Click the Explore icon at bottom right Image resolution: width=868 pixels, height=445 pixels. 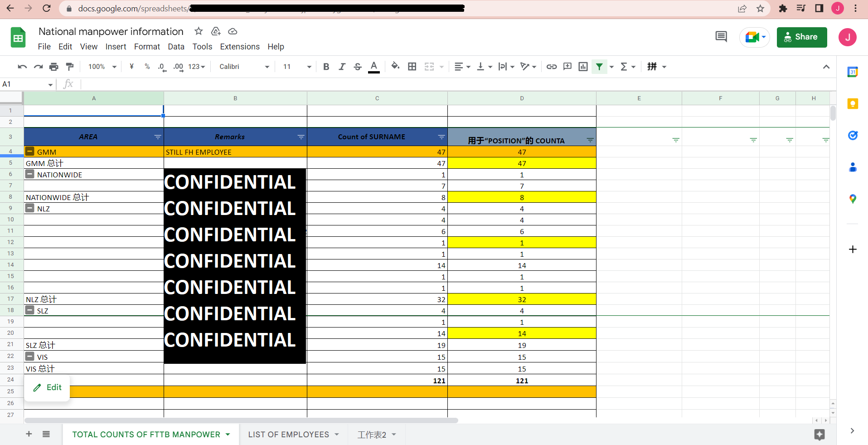coord(820,435)
